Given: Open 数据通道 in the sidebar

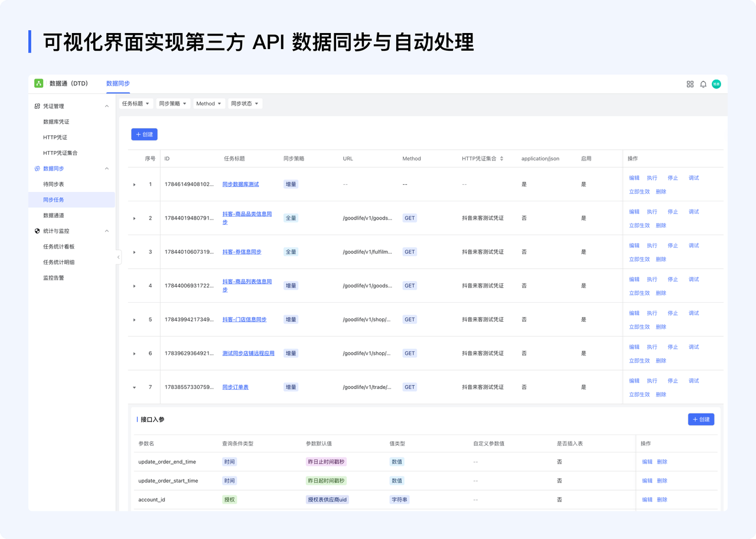Looking at the screenshot, I should [x=54, y=215].
